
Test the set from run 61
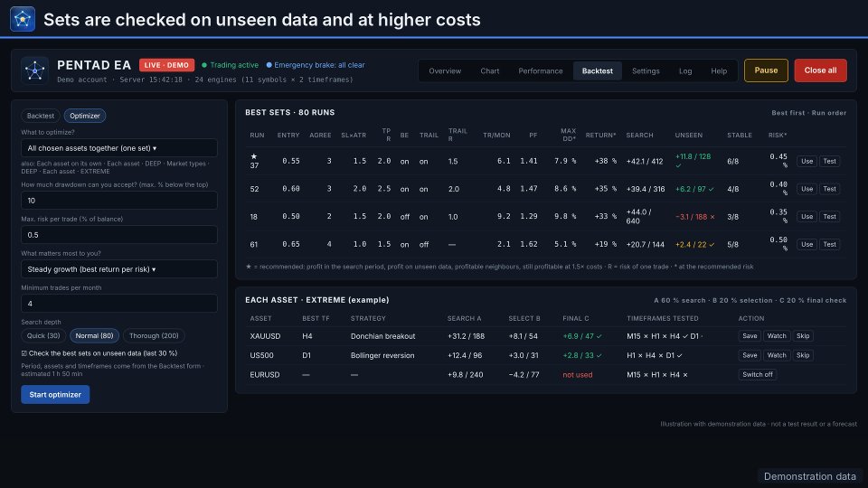[x=829, y=244]
